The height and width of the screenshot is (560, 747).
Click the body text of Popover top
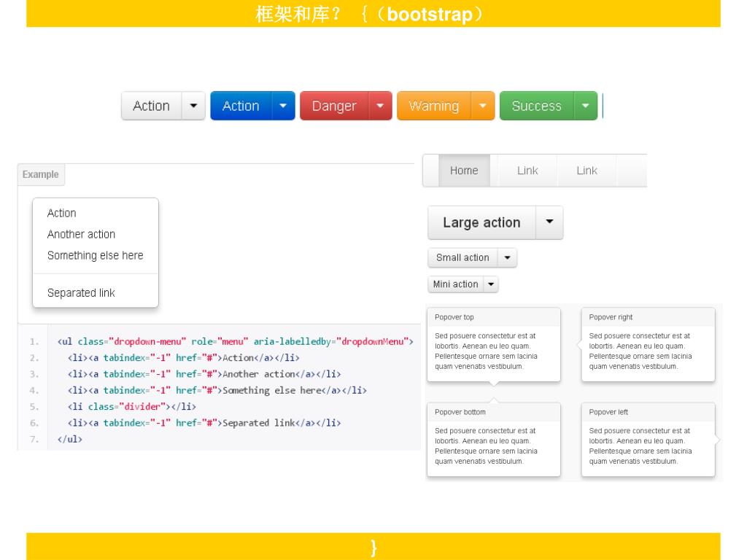click(486, 351)
